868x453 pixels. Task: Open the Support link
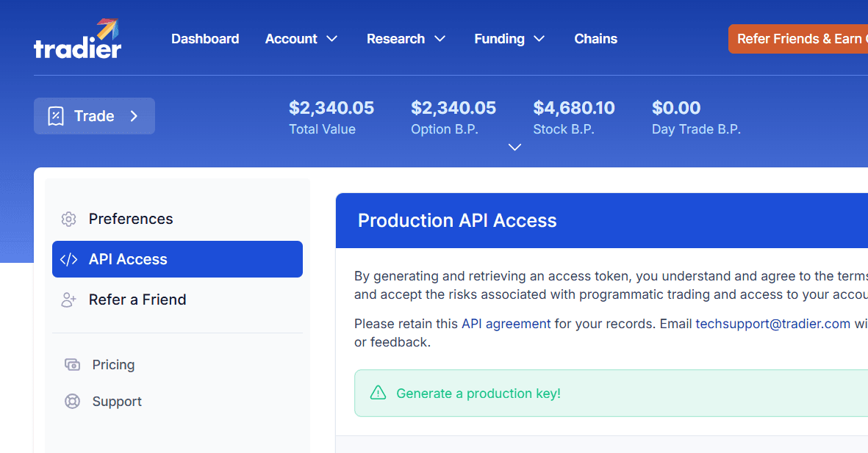[117, 402]
